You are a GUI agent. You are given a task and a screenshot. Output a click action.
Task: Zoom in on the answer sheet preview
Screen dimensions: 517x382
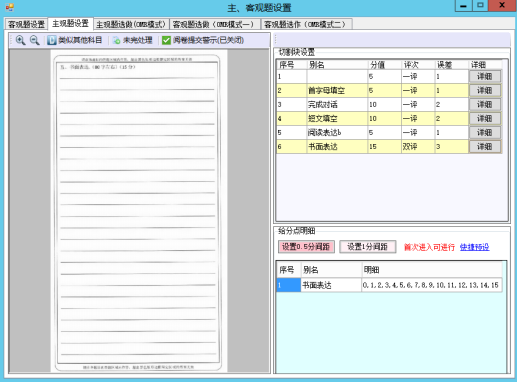tap(20, 40)
